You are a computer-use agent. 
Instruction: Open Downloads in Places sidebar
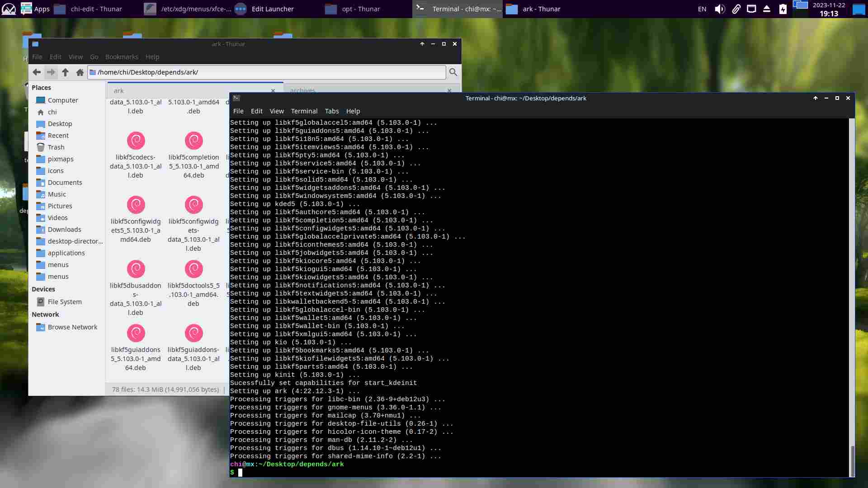click(x=64, y=230)
